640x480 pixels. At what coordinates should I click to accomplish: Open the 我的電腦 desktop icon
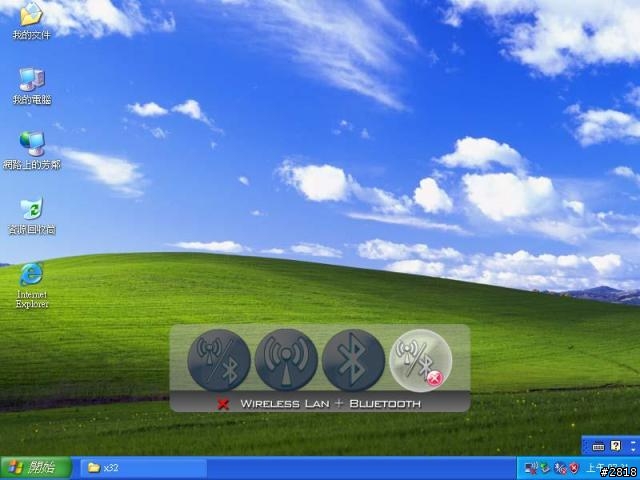coord(31,86)
